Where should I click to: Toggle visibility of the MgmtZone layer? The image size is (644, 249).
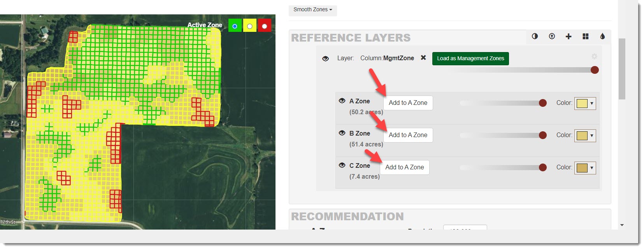point(326,58)
